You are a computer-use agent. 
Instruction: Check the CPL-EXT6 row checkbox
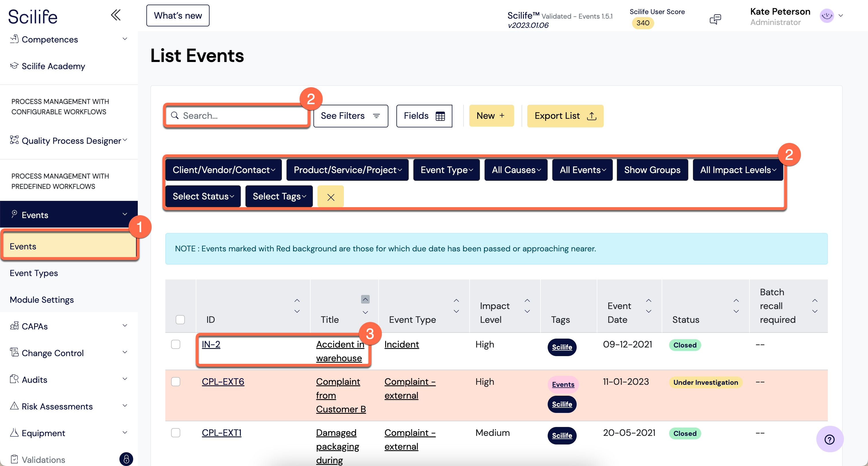pyautogui.click(x=176, y=382)
